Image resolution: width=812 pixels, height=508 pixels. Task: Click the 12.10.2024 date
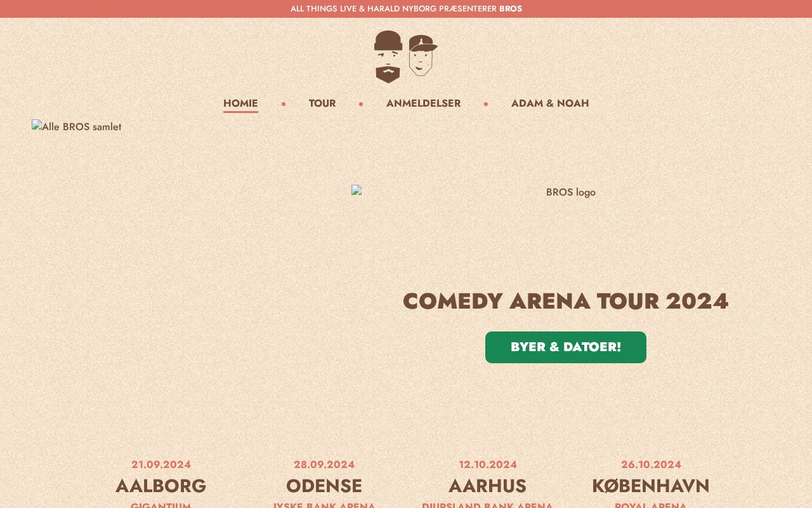tap(488, 464)
